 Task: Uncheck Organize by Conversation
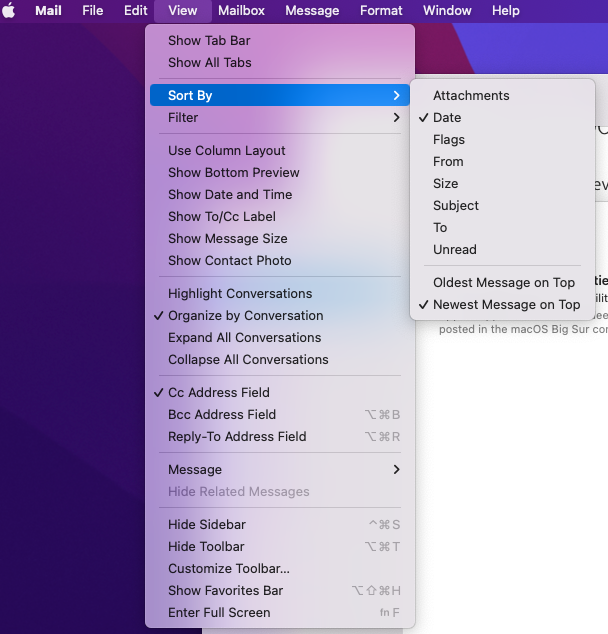(280, 316)
